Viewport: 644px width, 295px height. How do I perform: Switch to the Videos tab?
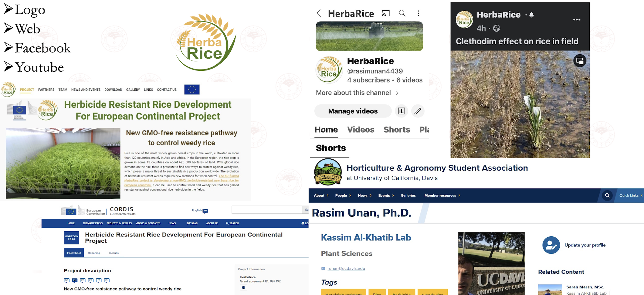click(x=361, y=130)
